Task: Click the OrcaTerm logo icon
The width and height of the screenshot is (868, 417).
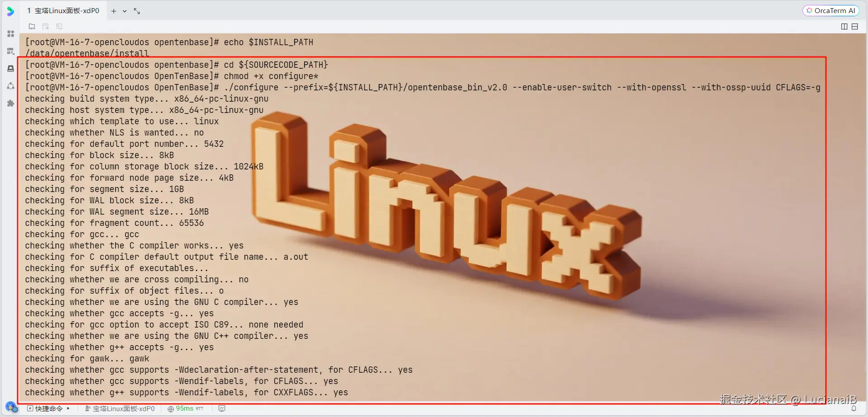Action: [x=10, y=11]
